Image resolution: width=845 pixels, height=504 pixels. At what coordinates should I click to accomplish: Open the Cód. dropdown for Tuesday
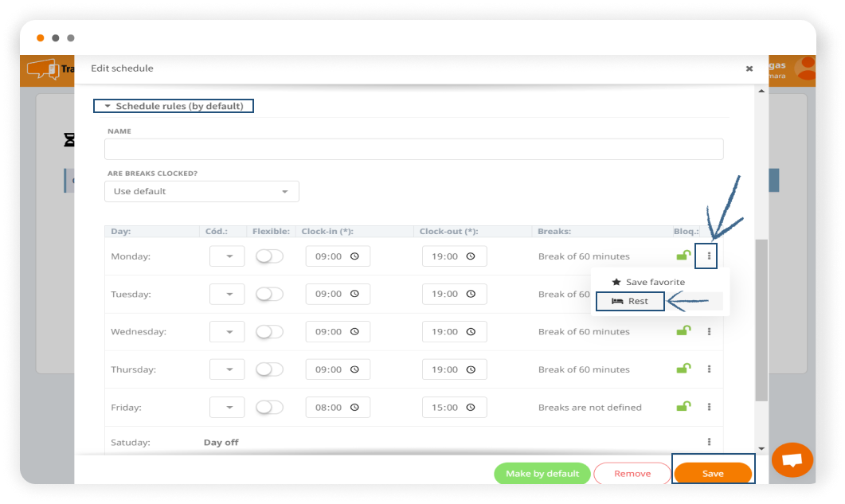tap(227, 294)
